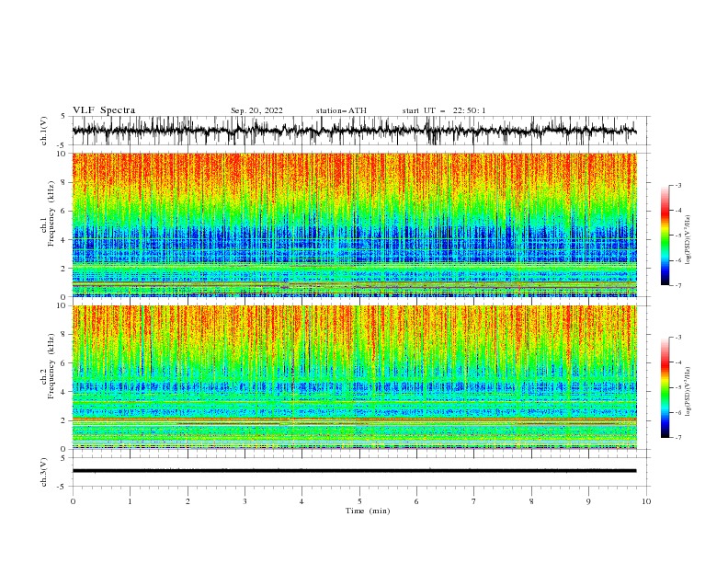Screen dimensions: 728x563
Task: Click the "ch.1(V)" waveform axis label
Action: click(44, 131)
